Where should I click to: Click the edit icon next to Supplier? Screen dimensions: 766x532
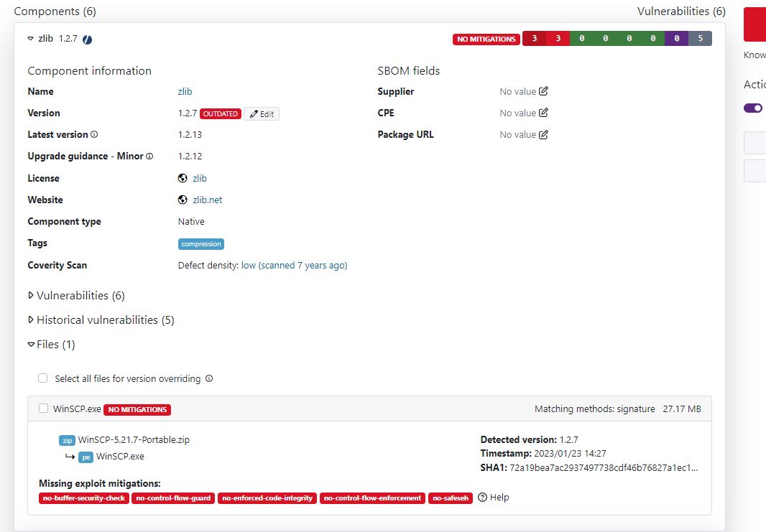point(543,91)
